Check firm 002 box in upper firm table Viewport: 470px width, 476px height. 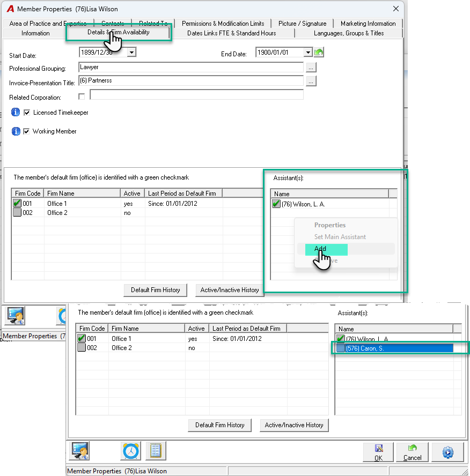pos(17,212)
